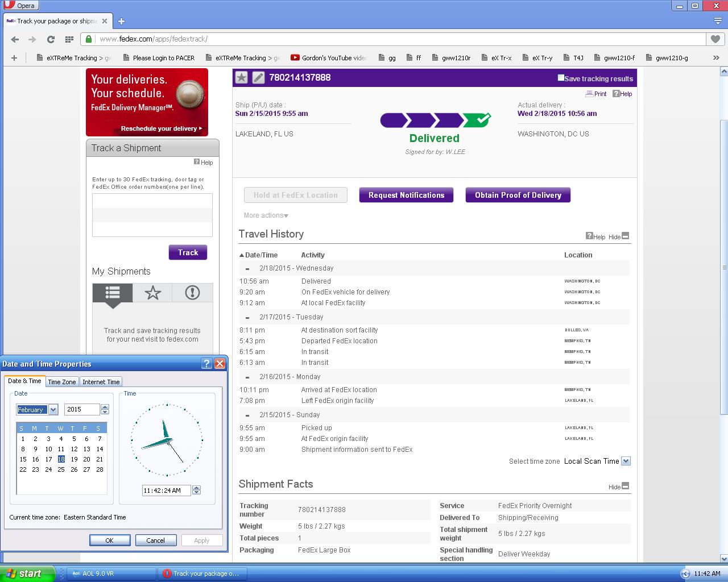The image size is (728, 582).
Task: Open the Local Scan Time zone dropdown
Action: [626, 461]
